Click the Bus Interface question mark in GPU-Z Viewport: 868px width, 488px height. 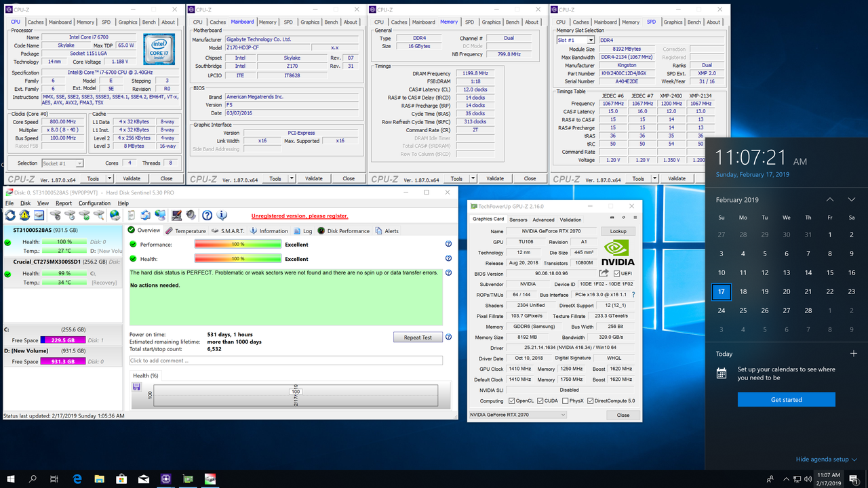(x=633, y=295)
